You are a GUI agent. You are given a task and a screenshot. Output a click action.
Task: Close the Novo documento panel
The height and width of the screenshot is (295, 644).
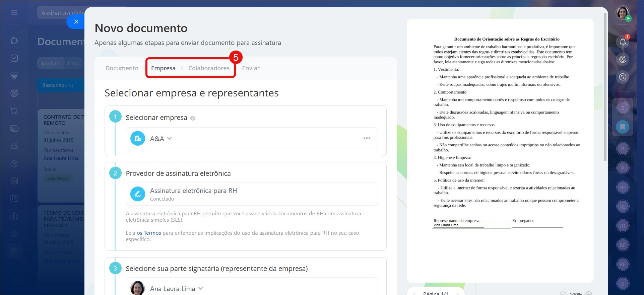pos(76,22)
